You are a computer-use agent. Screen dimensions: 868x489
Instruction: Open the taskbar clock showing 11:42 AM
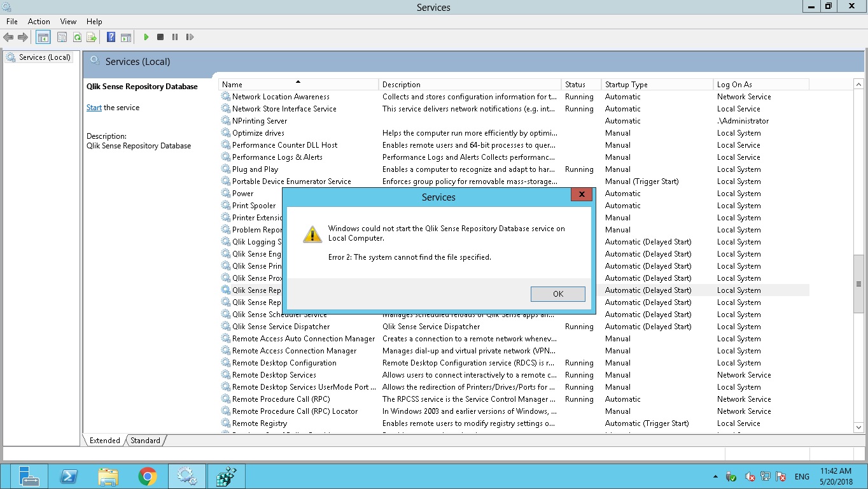pos(836,476)
